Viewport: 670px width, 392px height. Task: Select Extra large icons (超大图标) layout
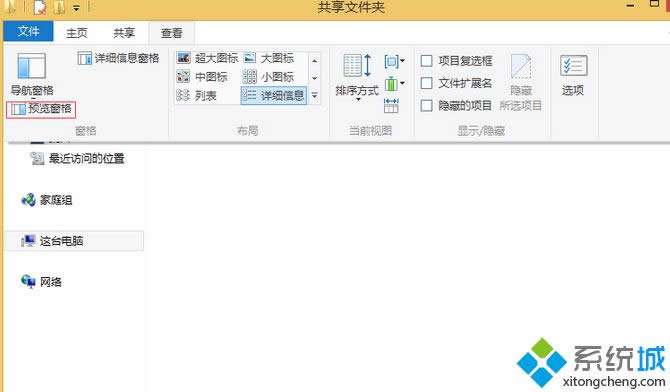coord(207,58)
